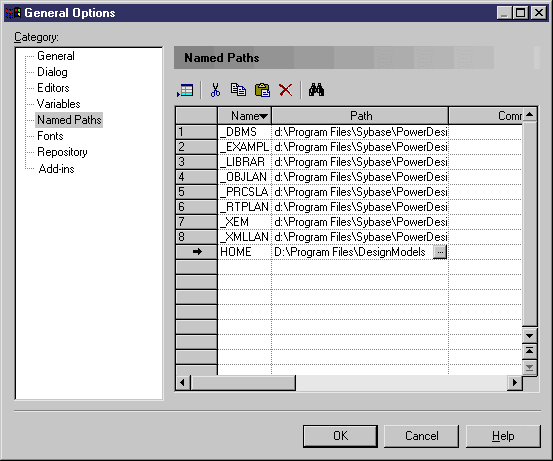Viewport: 553px width, 461px height.
Task: Click the Paste clipboard icon
Action: (x=262, y=90)
